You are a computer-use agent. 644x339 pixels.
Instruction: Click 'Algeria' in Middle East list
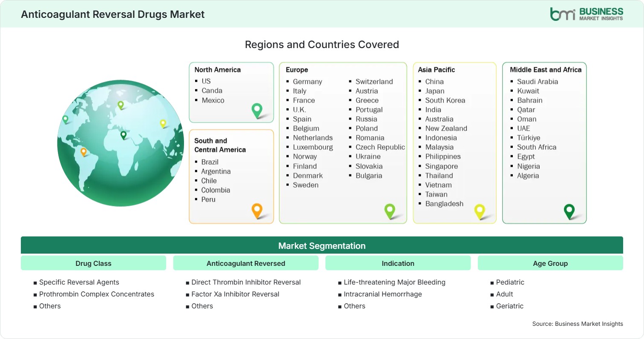528,175
